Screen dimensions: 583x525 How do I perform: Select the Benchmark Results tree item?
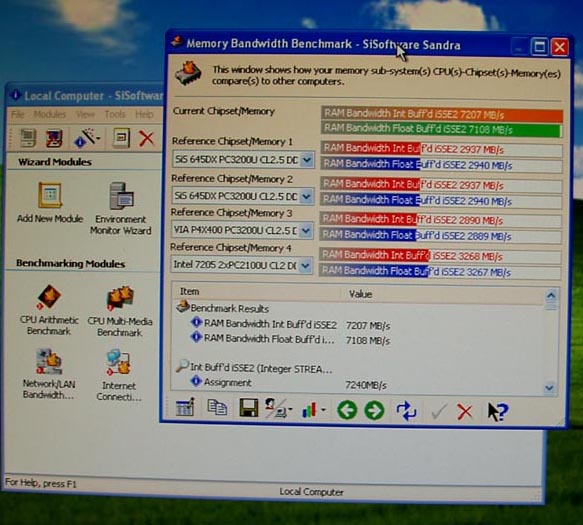(229, 308)
